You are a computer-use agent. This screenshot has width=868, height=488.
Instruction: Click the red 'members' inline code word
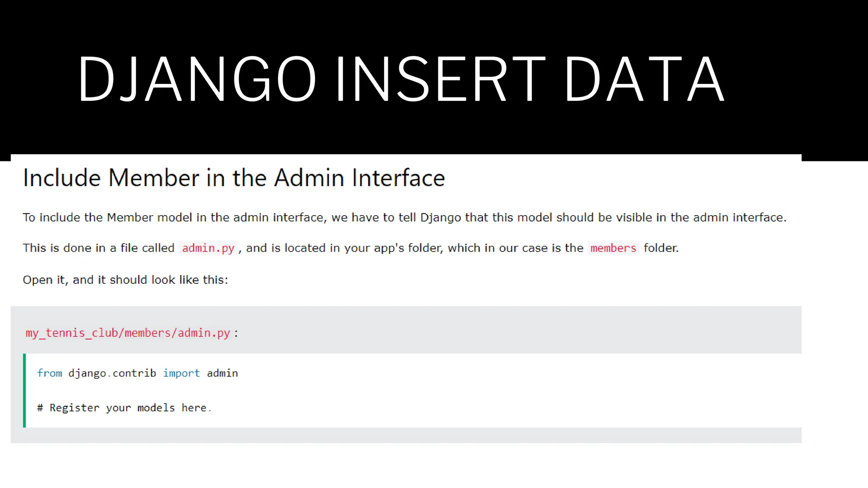click(x=613, y=248)
